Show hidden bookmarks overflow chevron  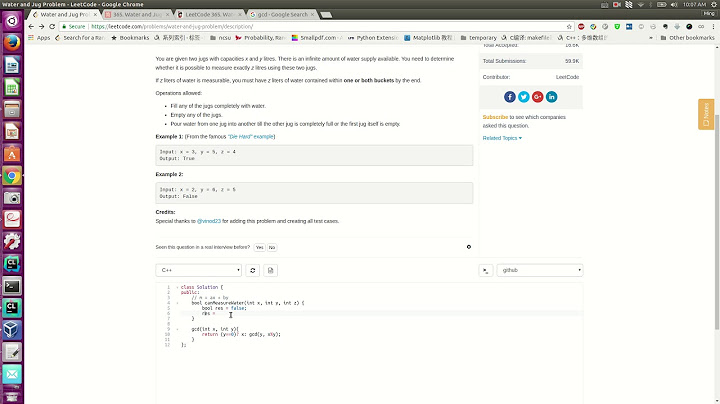tap(651, 38)
